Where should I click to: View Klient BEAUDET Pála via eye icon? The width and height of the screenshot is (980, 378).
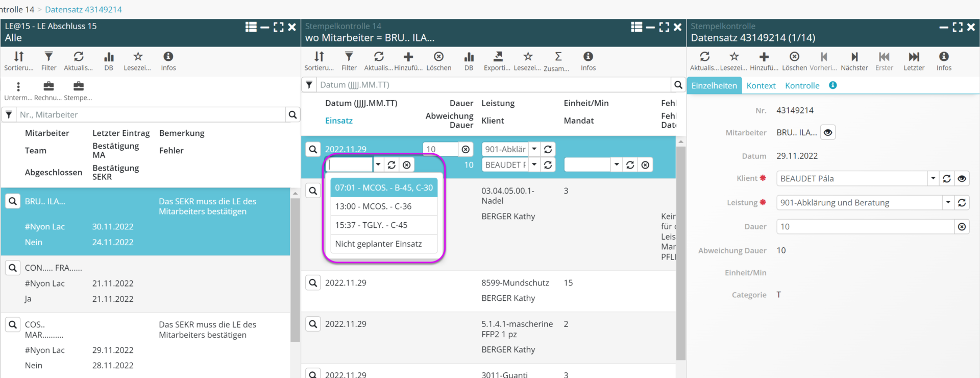[962, 179]
